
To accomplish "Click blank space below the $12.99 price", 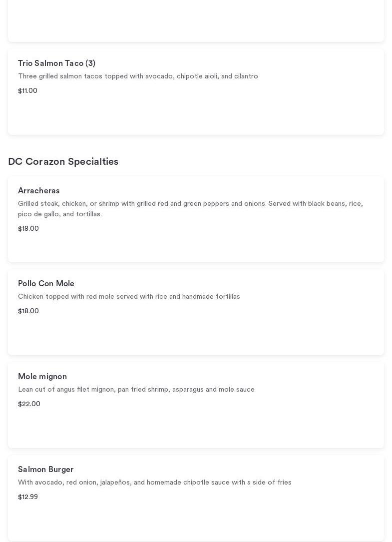I will (x=196, y=521).
